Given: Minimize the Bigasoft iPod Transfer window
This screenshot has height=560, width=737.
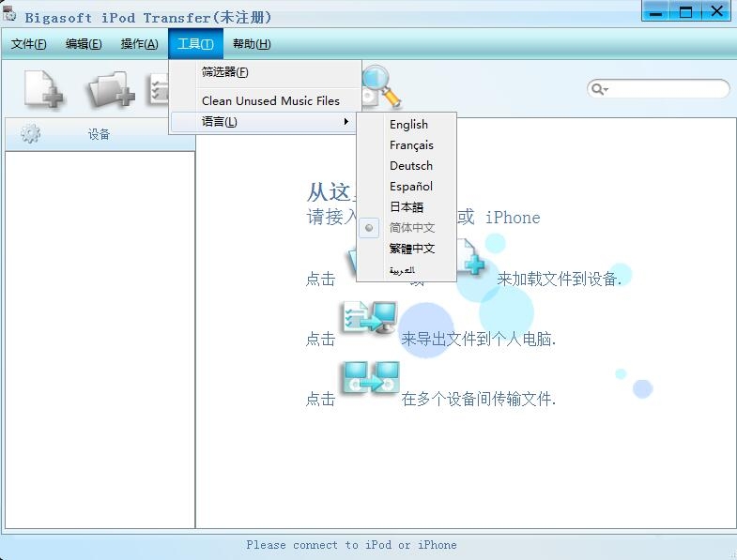Looking at the screenshot, I should (656, 11).
